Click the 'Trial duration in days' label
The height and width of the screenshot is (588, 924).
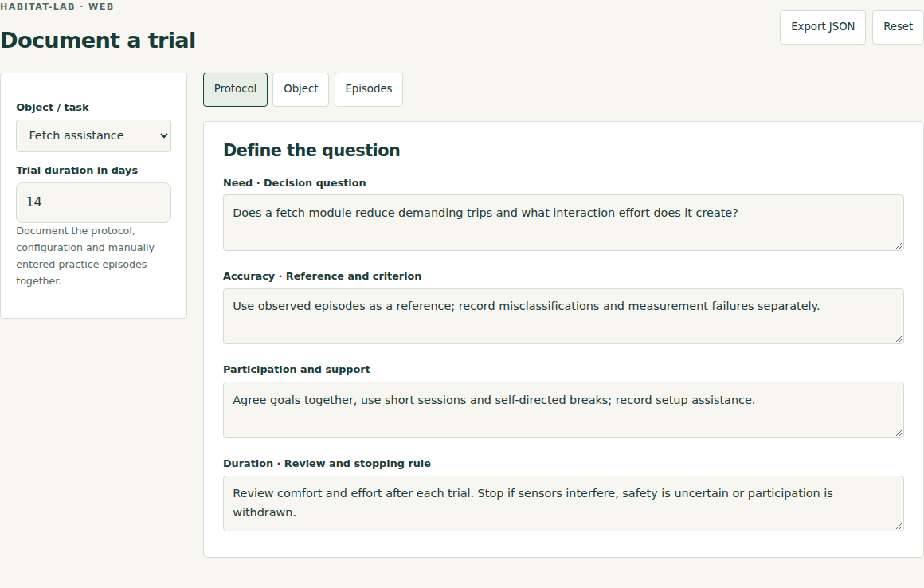(x=77, y=171)
